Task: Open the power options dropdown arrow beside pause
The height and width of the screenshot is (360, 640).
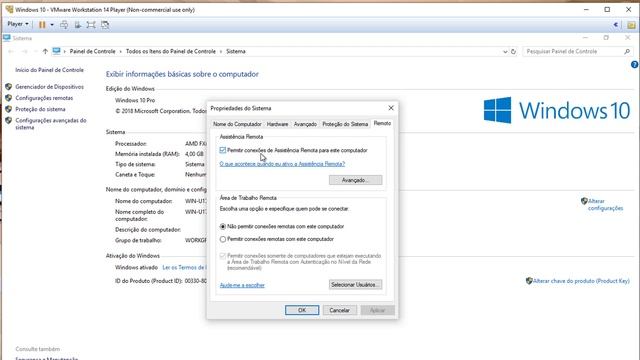Action: pyautogui.click(x=52, y=24)
